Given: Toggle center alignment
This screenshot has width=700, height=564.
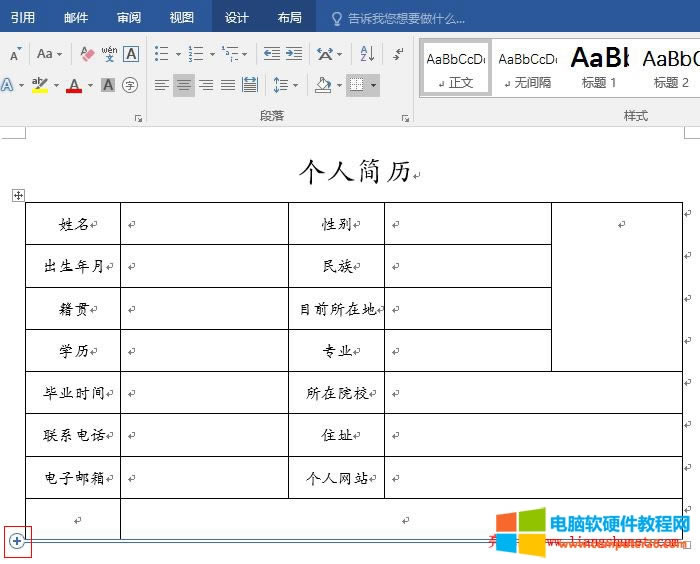Looking at the screenshot, I should [184, 86].
